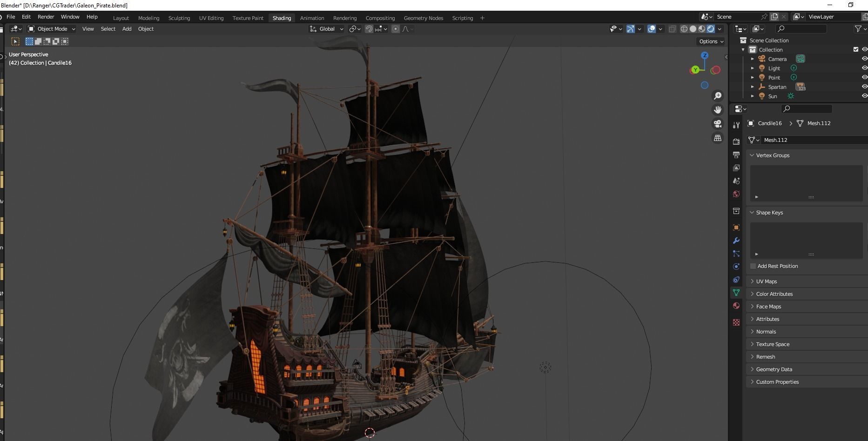Toggle viewport gizmos display
Image resolution: width=868 pixels, height=441 pixels.
coord(631,29)
